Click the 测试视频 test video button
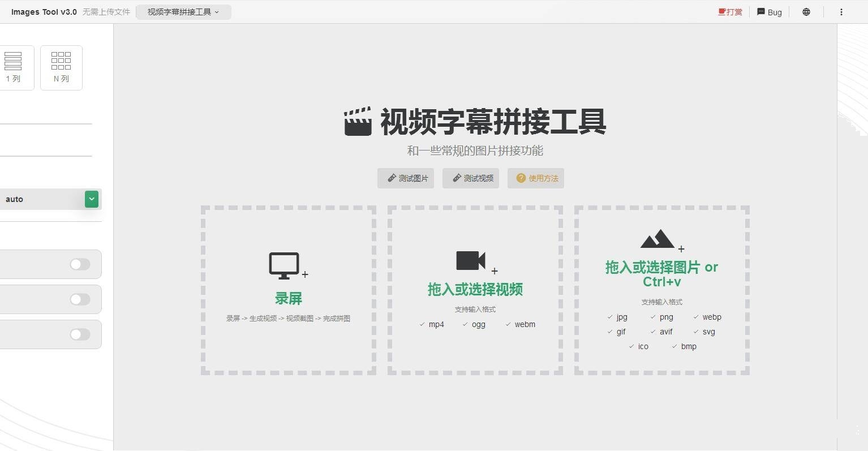868x451 pixels. [x=470, y=178]
